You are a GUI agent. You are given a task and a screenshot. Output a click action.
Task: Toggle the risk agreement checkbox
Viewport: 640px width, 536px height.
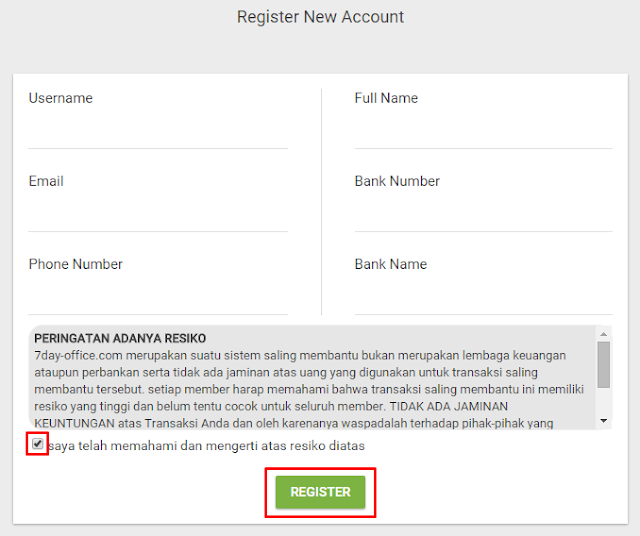click(x=38, y=444)
